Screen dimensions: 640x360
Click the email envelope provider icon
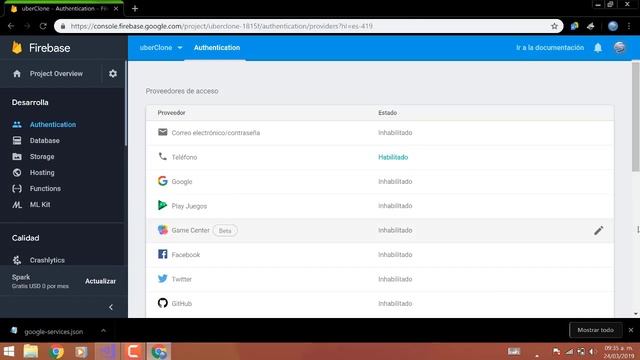(162, 132)
